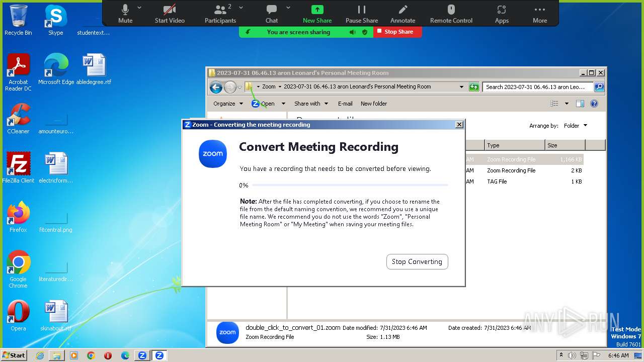Viewport: 644px width, 362px height.
Task: Toggle preview pane in Explorer
Action: pyautogui.click(x=580, y=104)
